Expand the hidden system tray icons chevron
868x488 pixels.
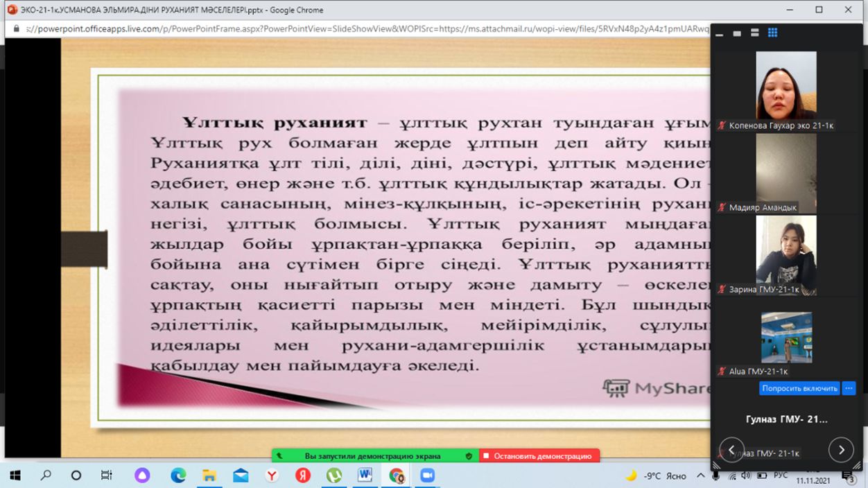pyautogui.click(x=700, y=476)
